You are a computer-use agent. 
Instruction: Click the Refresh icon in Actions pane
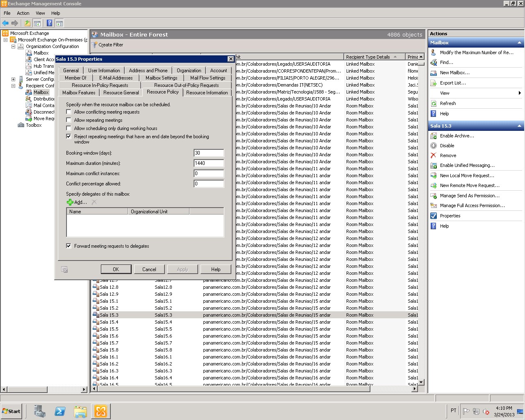[434, 103]
